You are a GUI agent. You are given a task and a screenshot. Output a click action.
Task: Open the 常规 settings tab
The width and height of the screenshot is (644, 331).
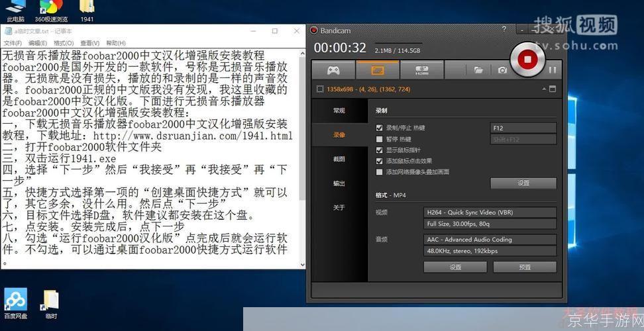(x=339, y=111)
